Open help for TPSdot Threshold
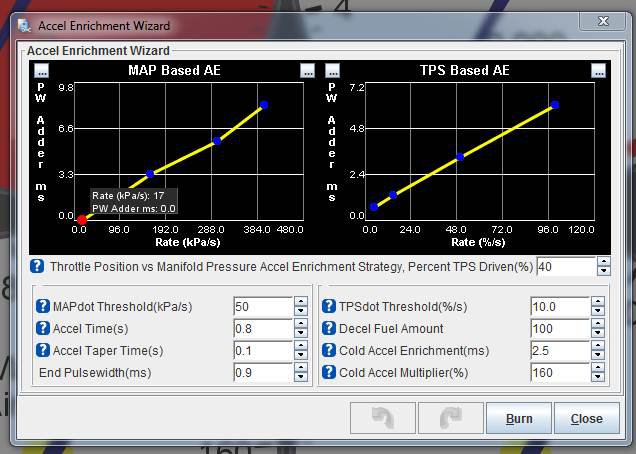This screenshot has width=636, height=454. click(329, 307)
